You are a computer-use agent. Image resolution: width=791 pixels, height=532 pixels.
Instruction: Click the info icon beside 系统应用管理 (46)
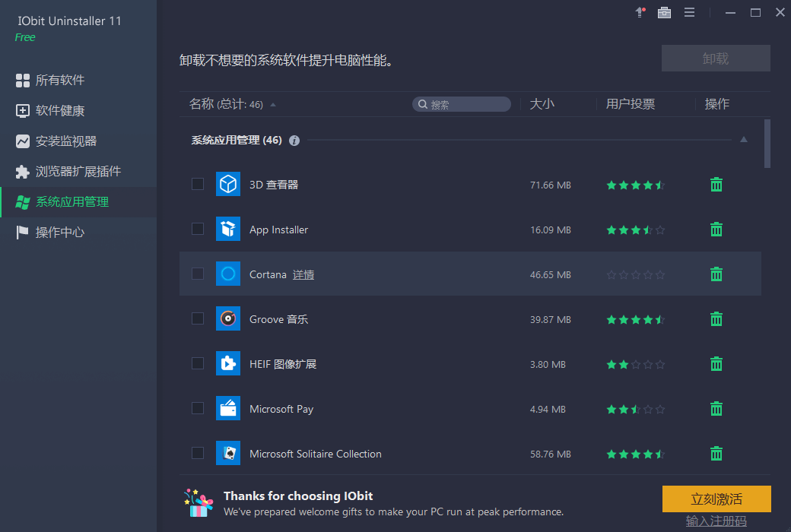(294, 141)
